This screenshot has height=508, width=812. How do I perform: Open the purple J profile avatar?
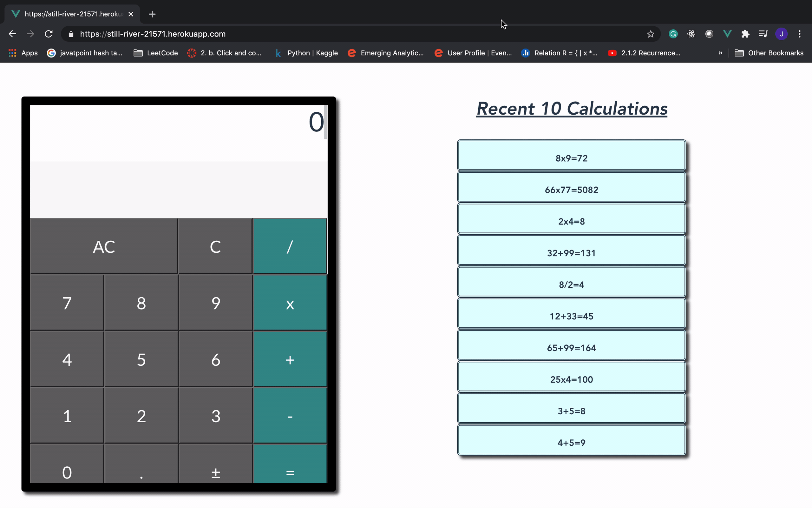tap(782, 34)
